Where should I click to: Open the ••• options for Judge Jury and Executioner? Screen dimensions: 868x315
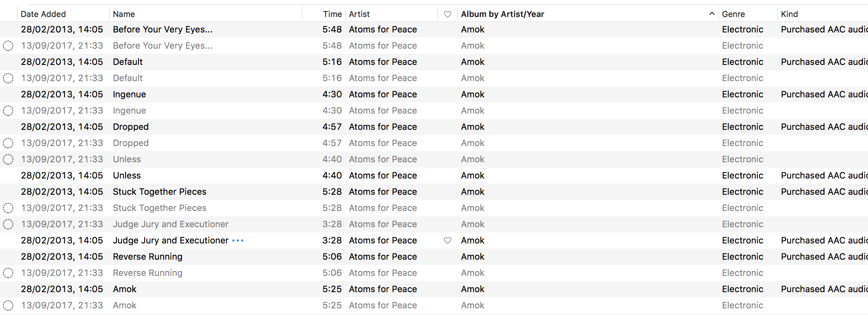point(239,240)
